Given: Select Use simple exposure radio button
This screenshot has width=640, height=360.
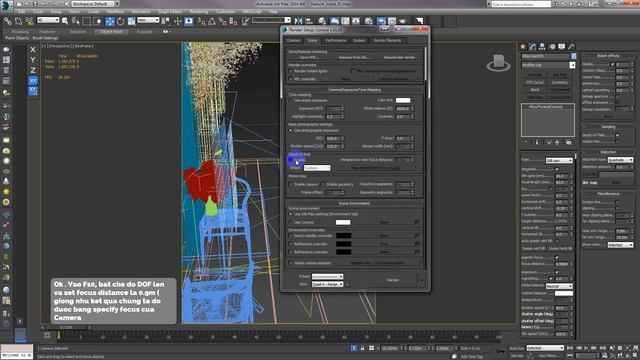Looking at the screenshot, I should [291, 100].
